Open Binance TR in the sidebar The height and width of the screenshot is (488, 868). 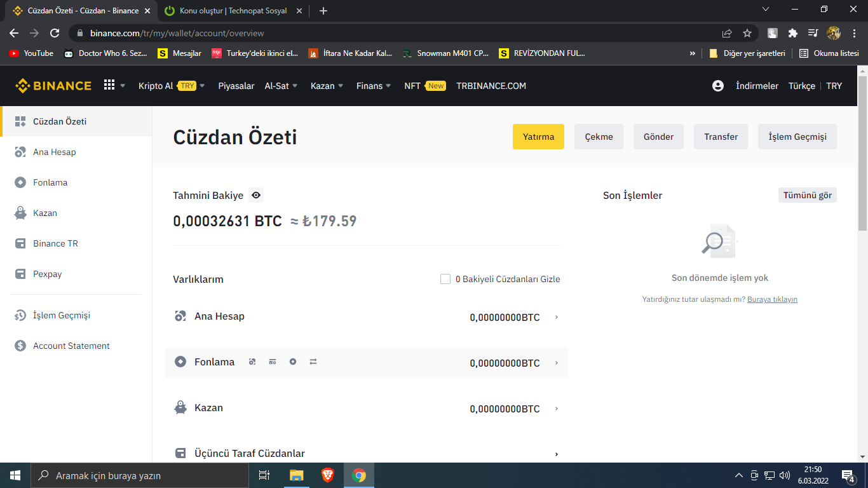pyautogui.click(x=76, y=243)
